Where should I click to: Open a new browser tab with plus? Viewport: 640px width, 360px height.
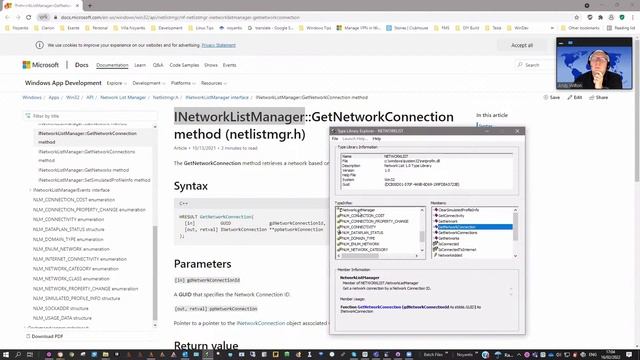tap(90, 6)
